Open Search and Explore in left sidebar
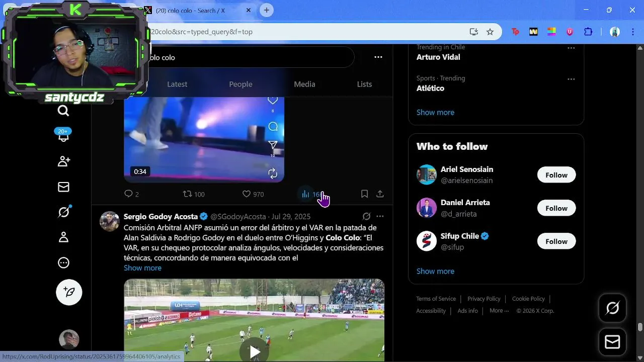This screenshot has width=644, height=362. click(x=63, y=111)
